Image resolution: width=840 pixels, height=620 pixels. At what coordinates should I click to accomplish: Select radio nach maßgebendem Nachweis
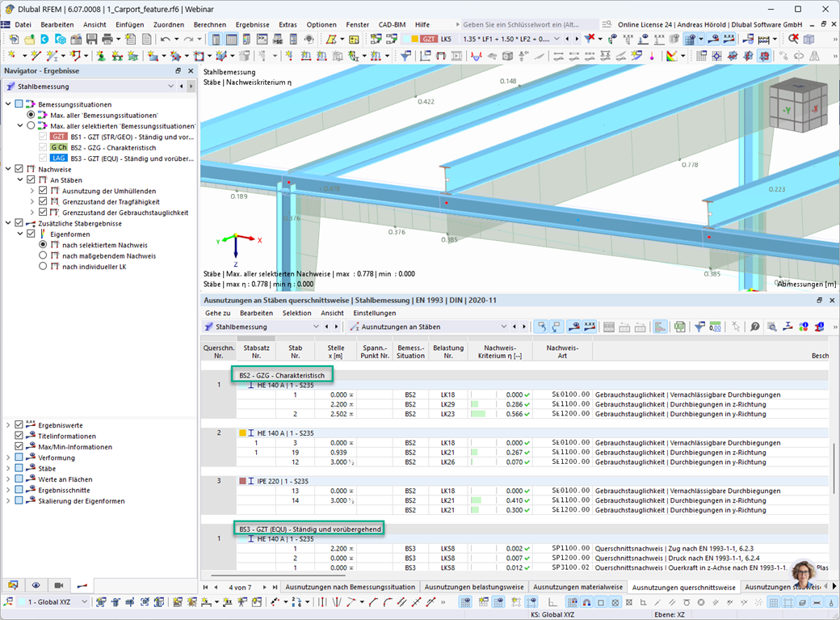coord(43,255)
